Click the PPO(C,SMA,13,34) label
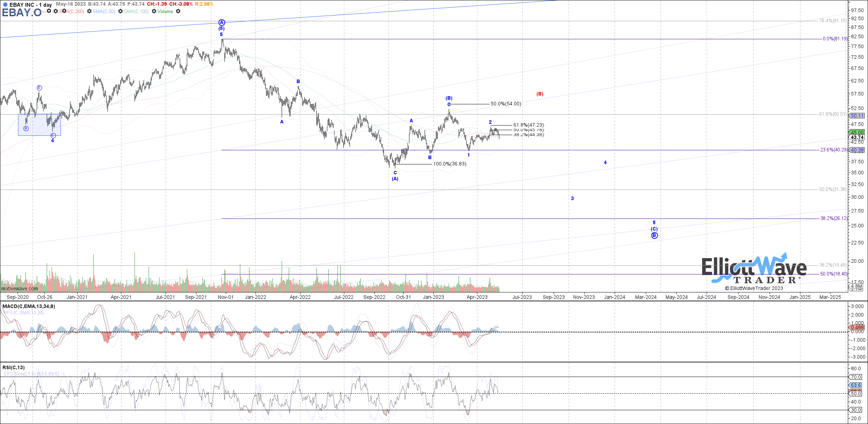Image resolution: width=868 pixels, height=424 pixels. [x=23, y=313]
